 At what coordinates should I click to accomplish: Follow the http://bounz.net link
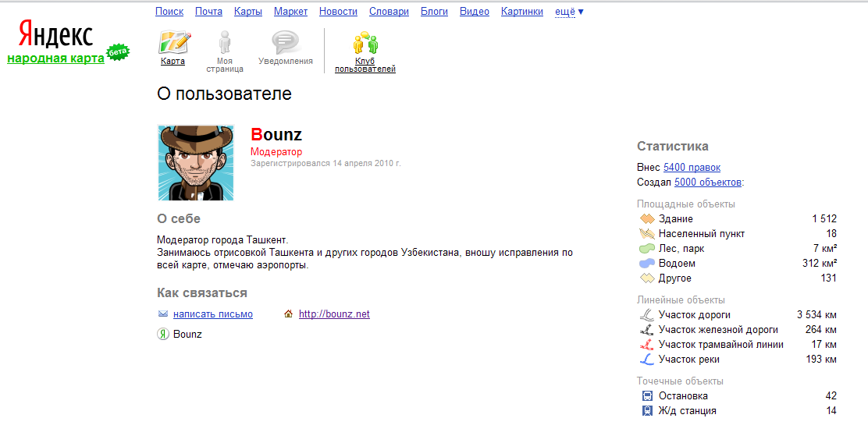pyautogui.click(x=334, y=314)
